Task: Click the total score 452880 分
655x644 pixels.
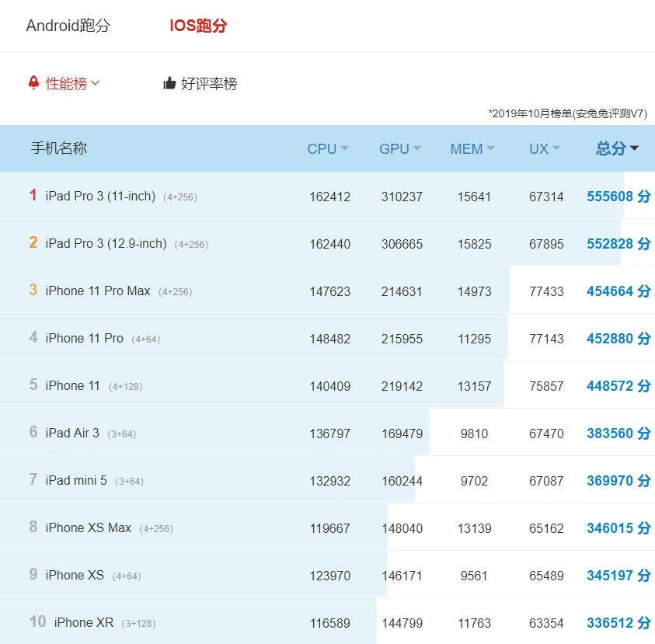Action: coord(618,339)
